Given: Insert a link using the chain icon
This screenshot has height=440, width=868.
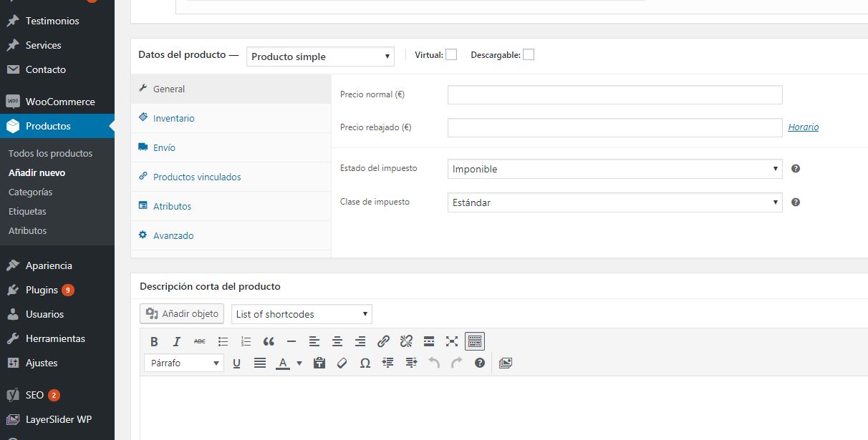Looking at the screenshot, I should 383,341.
